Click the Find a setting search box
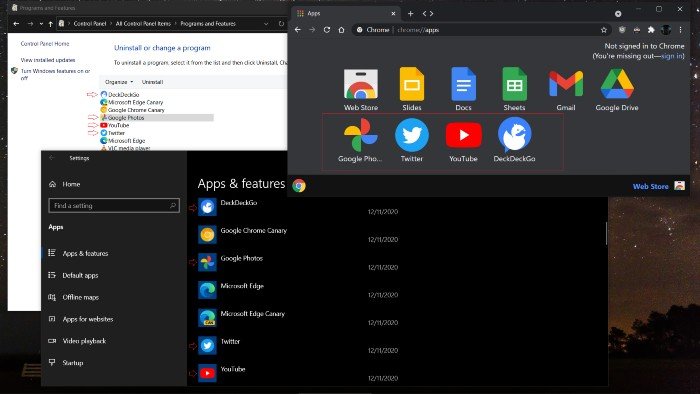 click(x=114, y=206)
